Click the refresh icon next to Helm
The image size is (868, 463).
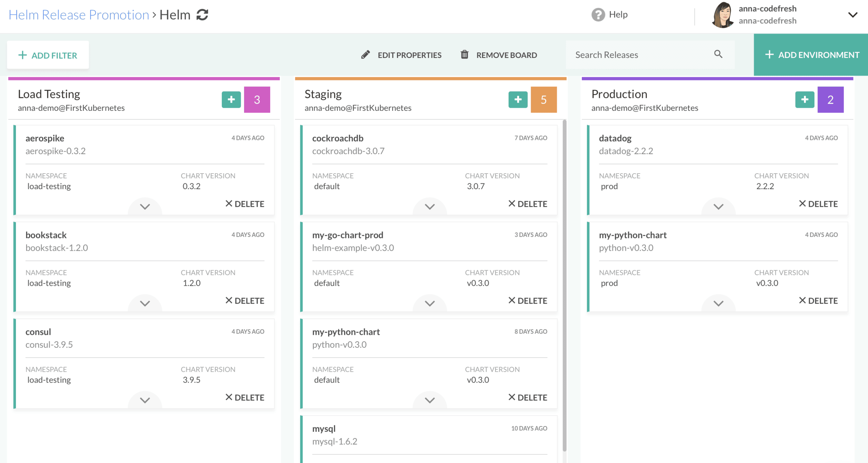pyautogui.click(x=202, y=15)
